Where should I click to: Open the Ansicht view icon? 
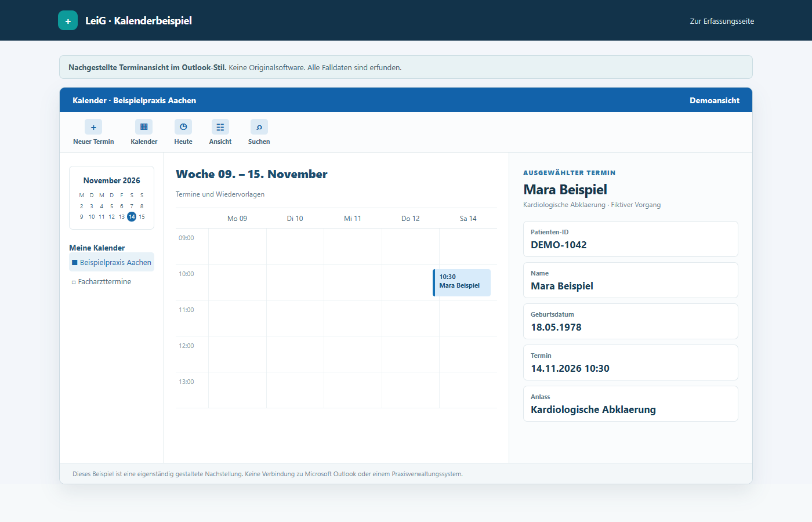220,127
